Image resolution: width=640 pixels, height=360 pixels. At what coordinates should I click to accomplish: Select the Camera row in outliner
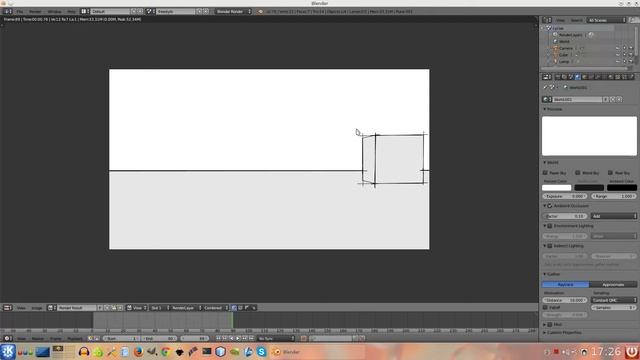click(566, 48)
